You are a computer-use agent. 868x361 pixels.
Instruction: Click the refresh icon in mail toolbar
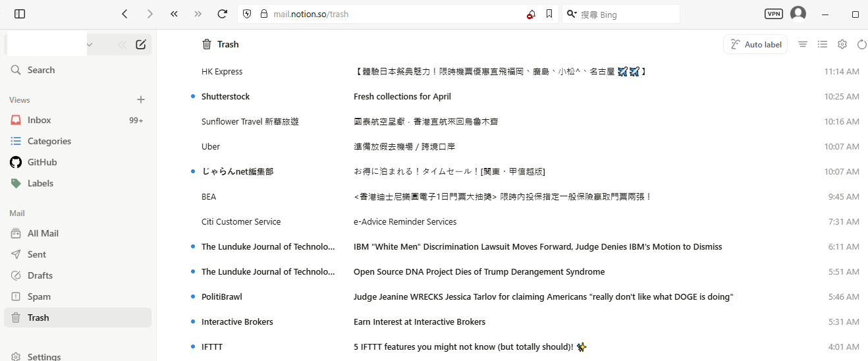[862, 45]
